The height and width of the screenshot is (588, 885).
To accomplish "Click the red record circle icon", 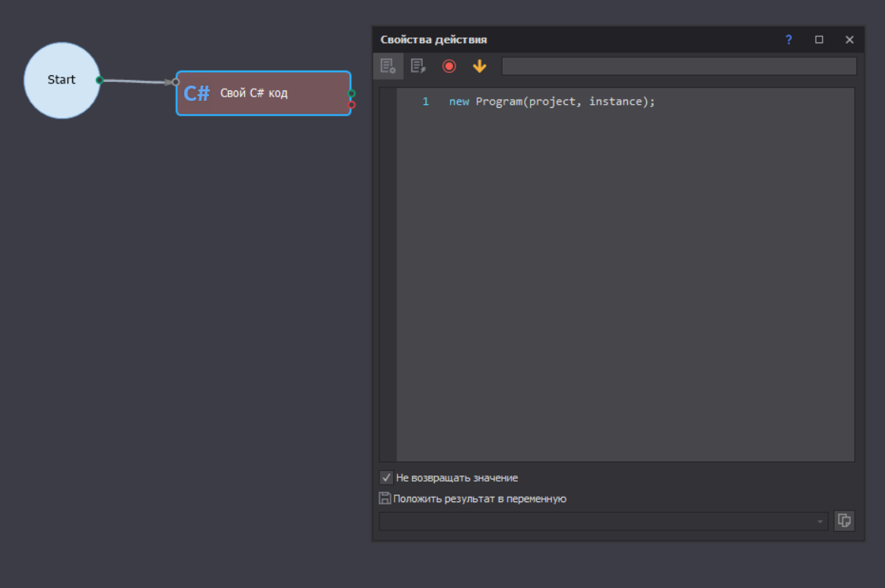I will (x=449, y=66).
